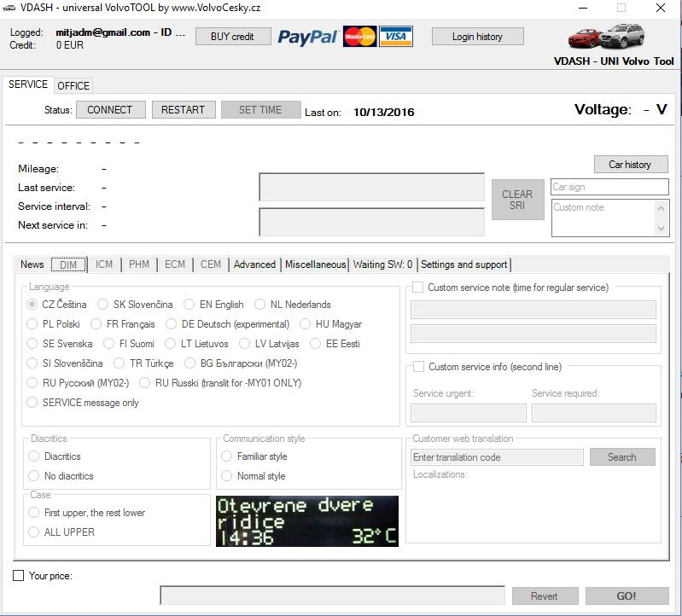Enable Custom service info checkbox
Screen dimensions: 682x616
418,367
